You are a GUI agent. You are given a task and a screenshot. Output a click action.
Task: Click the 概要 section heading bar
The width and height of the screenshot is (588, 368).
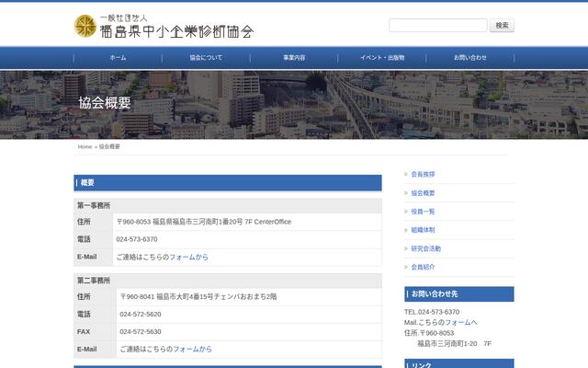pyautogui.click(x=228, y=183)
